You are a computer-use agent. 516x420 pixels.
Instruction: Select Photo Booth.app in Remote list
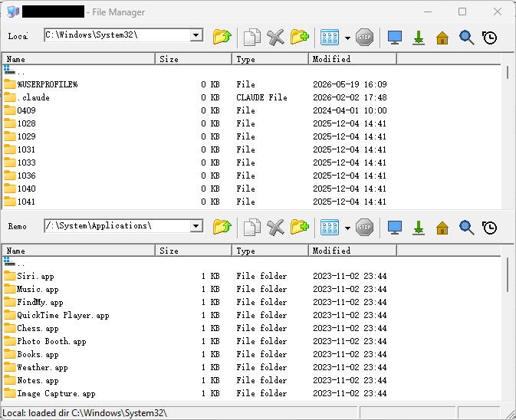tap(45, 341)
